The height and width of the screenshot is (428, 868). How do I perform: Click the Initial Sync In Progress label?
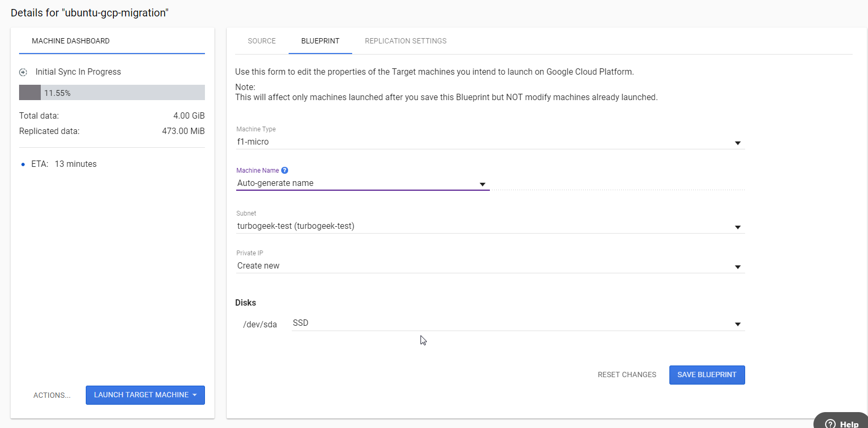[78, 72]
